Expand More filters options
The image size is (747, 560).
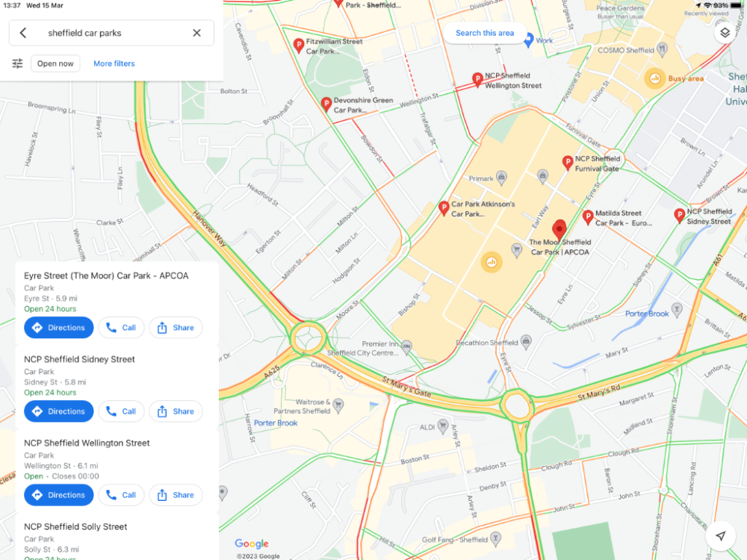tap(114, 63)
